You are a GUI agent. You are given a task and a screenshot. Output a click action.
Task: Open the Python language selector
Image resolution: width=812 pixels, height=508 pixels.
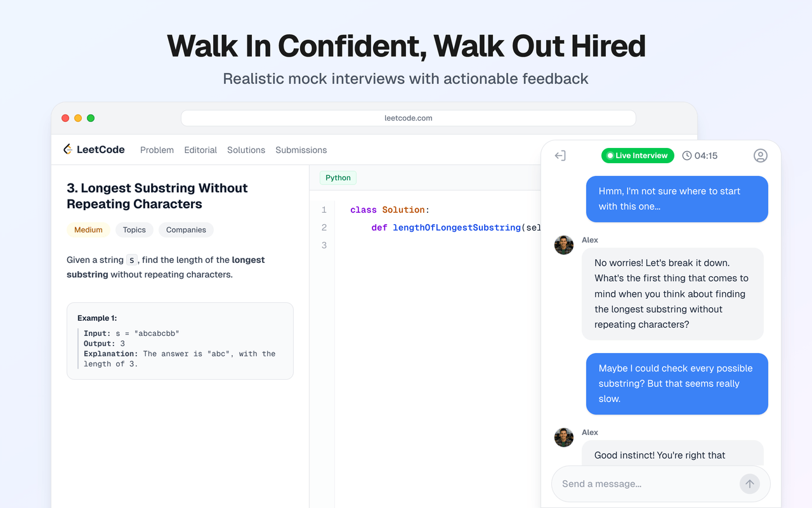pos(338,177)
